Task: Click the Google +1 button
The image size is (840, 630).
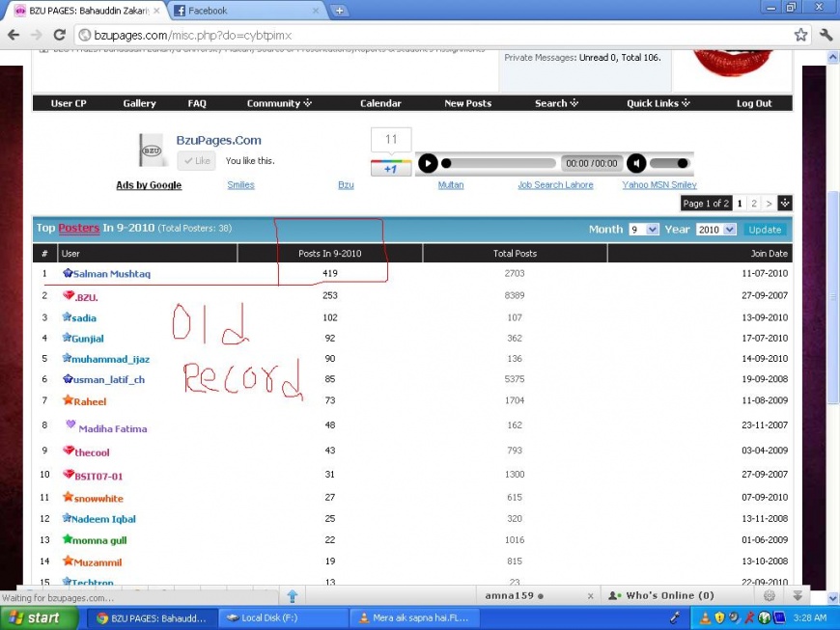Action: (391, 169)
